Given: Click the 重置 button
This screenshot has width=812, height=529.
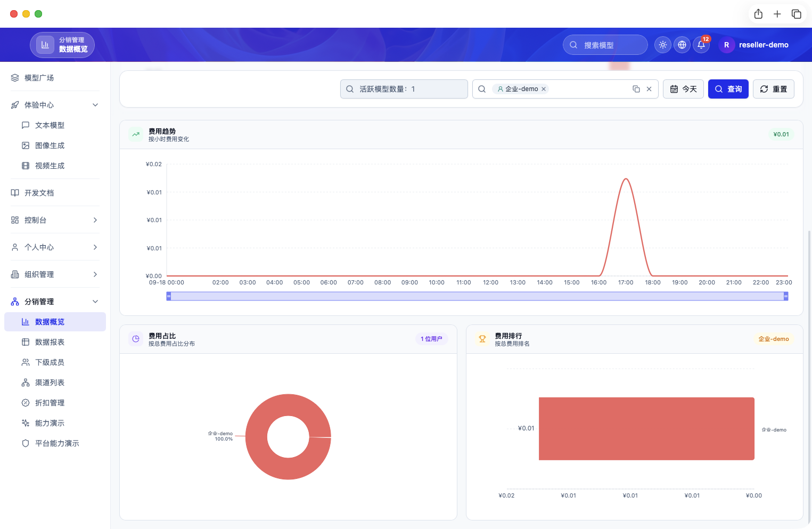Looking at the screenshot, I should click(x=774, y=89).
